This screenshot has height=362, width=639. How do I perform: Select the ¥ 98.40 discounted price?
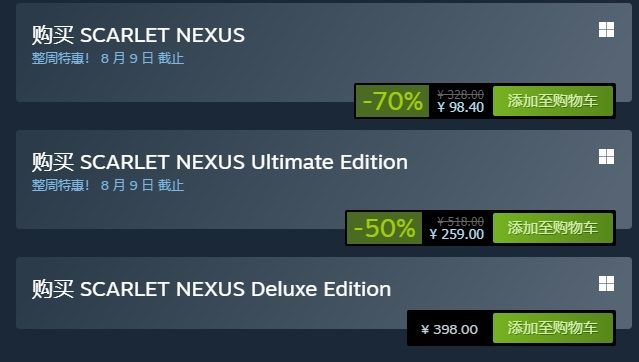click(461, 107)
